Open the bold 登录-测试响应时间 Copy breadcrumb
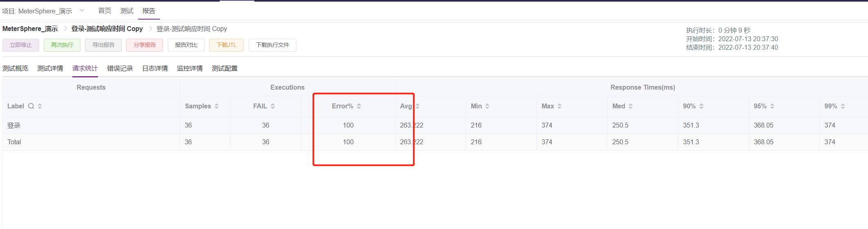868x229 pixels. [107, 29]
